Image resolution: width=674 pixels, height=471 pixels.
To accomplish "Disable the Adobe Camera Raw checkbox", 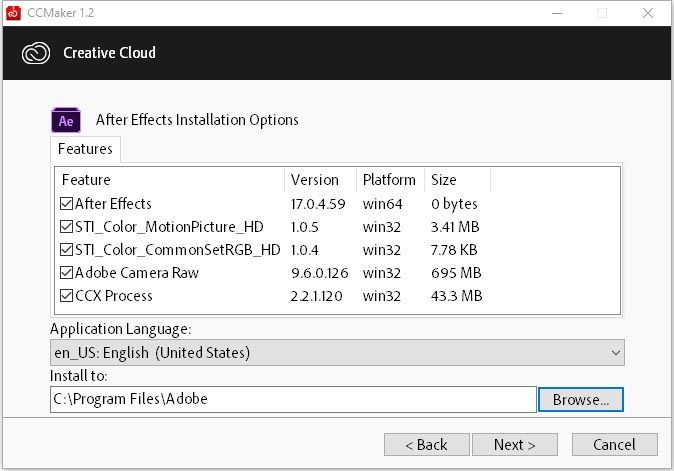I will point(67,274).
